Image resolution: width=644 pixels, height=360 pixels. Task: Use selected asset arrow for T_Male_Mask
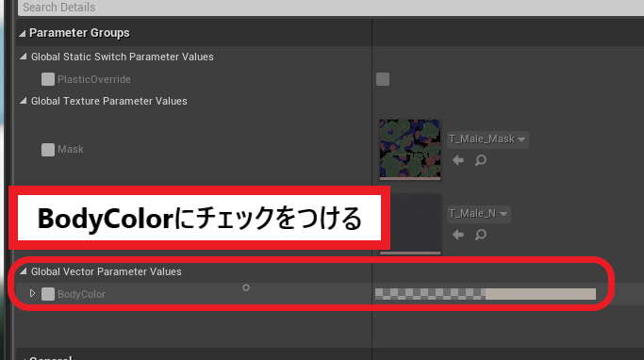tap(458, 160)
